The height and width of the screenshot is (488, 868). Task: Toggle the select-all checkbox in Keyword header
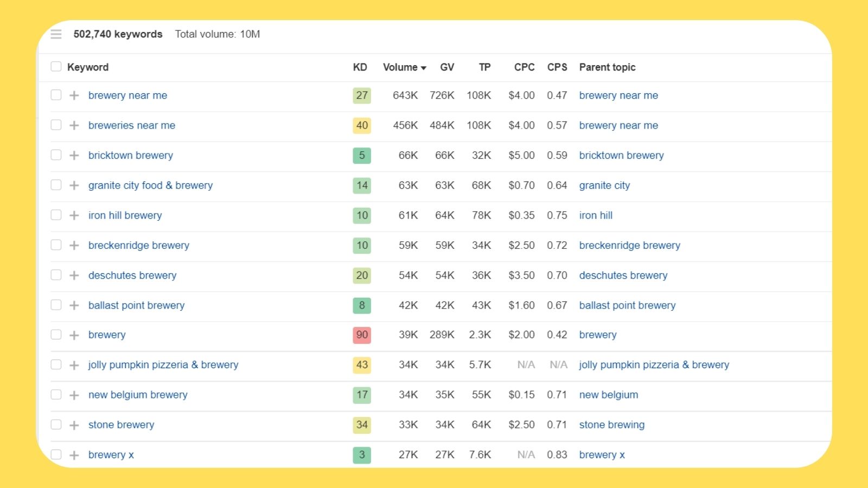point(56,67)
